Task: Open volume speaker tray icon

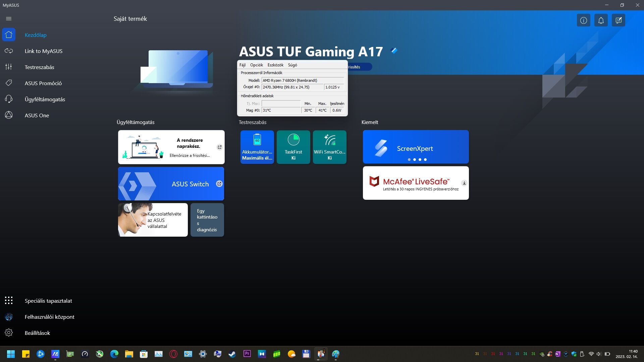Action: [x=599, y=354]
